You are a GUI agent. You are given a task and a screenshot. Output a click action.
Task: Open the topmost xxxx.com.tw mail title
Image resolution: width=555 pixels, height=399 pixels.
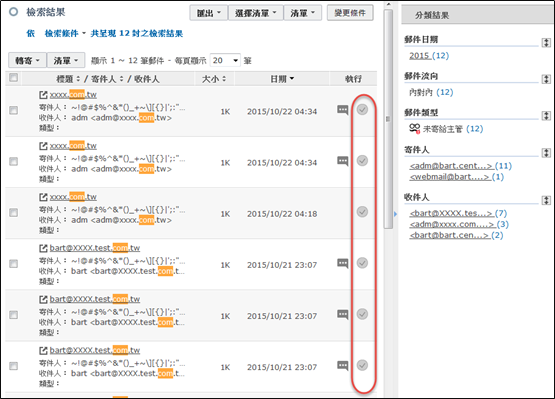point(73,95)
